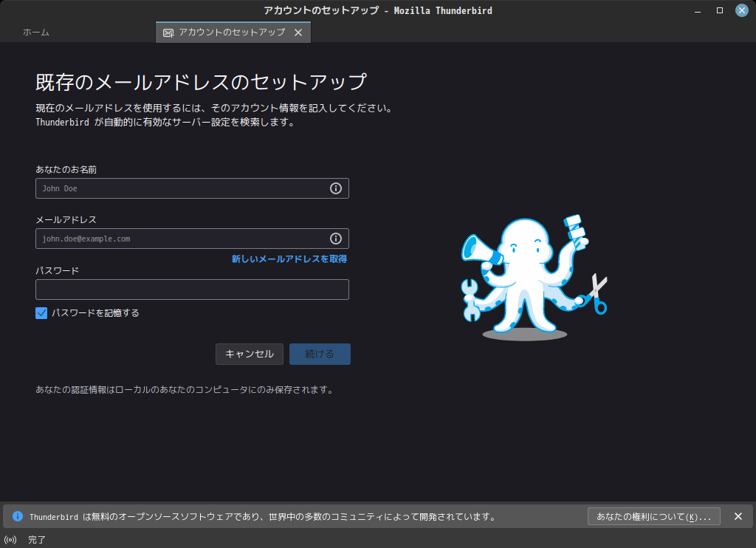This screenshot has height=548, width=756.
Task: Maximize the Thunderbird window
Action: coord(720,10)
